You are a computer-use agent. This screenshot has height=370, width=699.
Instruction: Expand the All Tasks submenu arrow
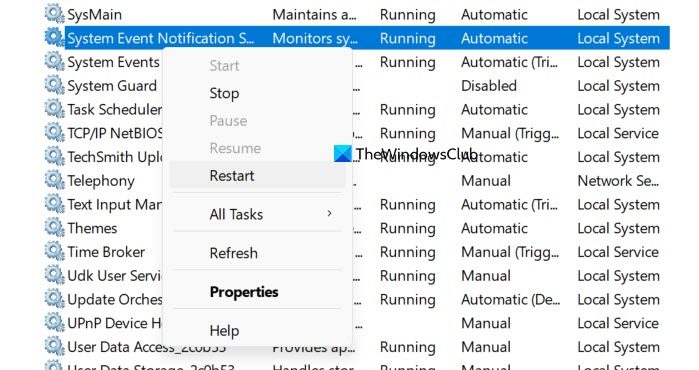pos(329,214)
